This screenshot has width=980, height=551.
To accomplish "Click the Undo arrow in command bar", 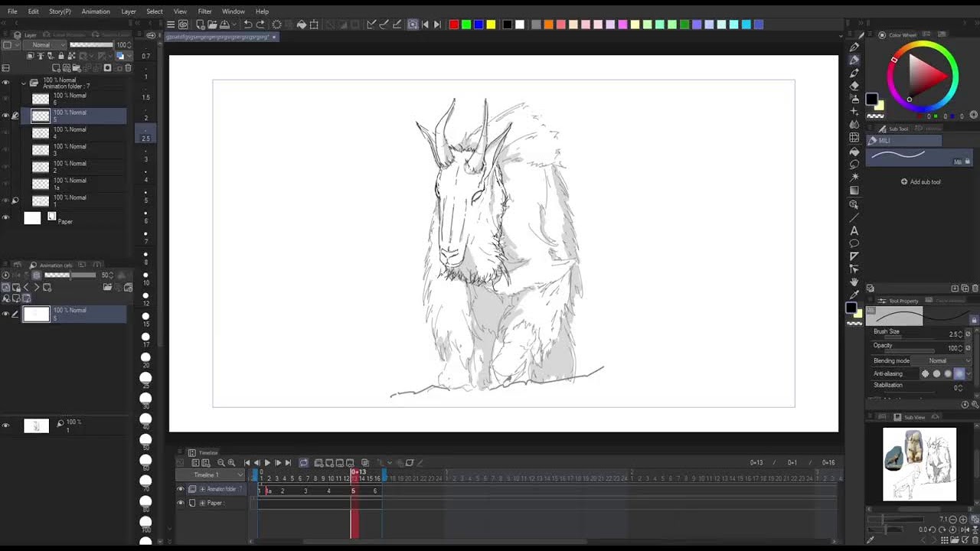I will (247, 24).
